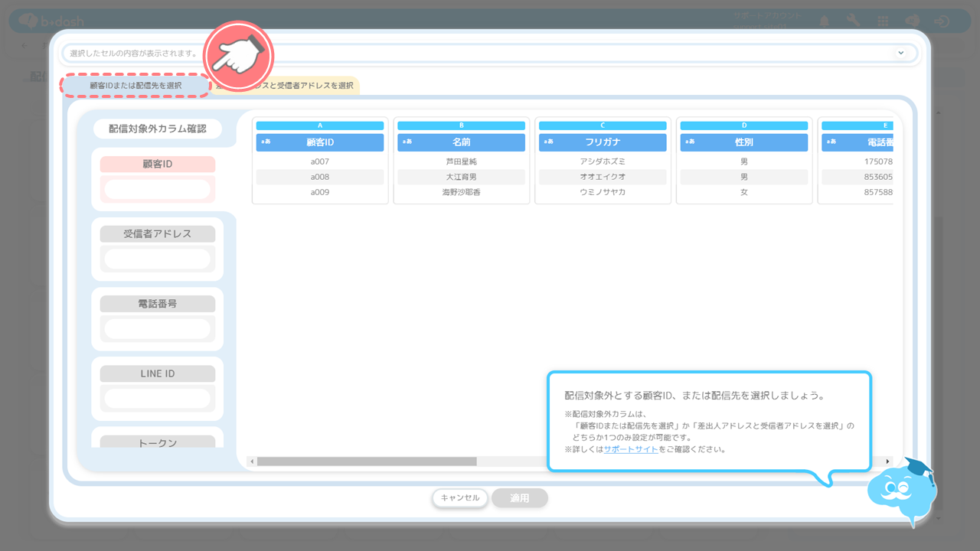
Task: Click cell a009
Action: 320,192
